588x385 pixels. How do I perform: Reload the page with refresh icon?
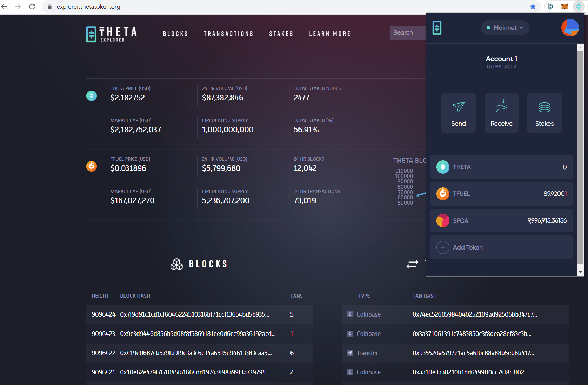[x=32, y=7]
